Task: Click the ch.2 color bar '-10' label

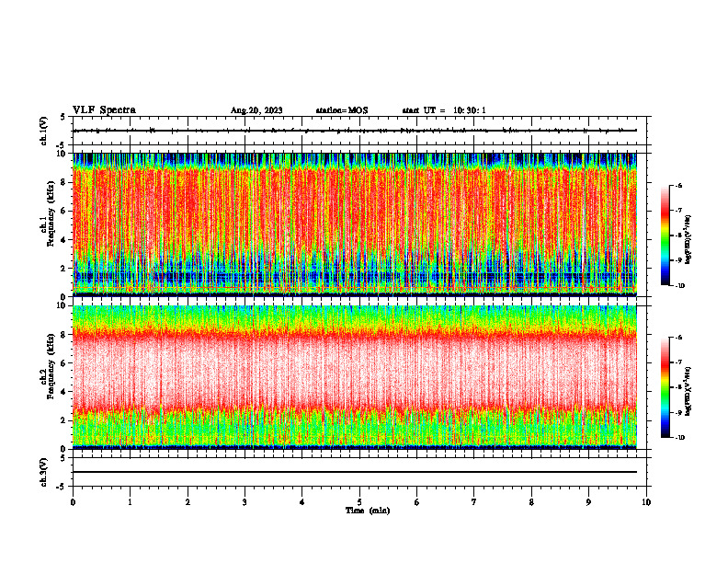Action: click(679, 438)
